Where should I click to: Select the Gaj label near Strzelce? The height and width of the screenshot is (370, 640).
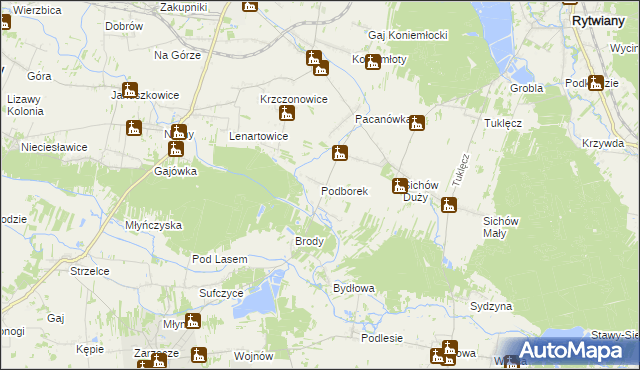tap(56, 318)
